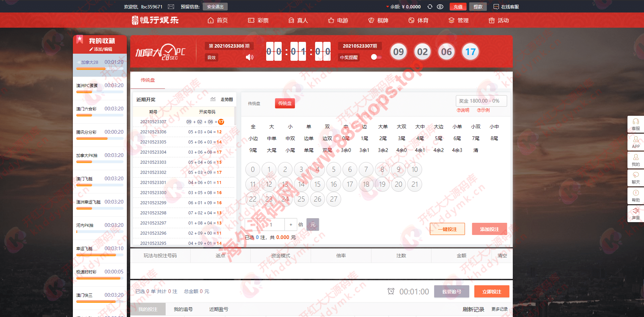
Task: Increase bet multiplier with plus button
Action: [x=291, y=224]
